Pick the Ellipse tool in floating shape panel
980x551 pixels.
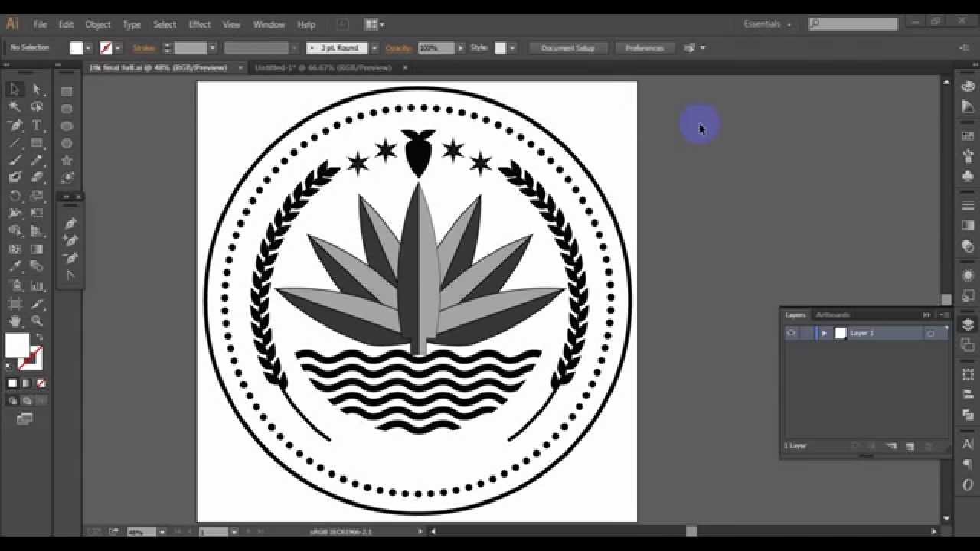click(67, 126)
